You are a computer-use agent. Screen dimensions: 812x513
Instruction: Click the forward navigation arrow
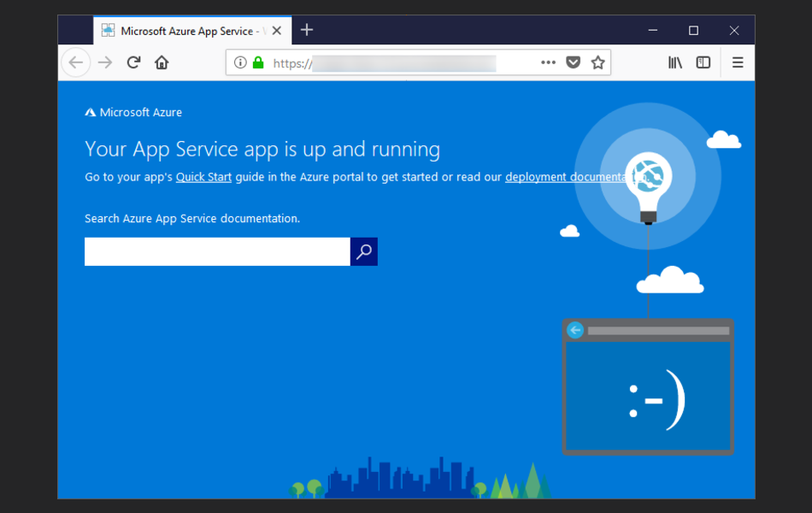tap(104, 62)
